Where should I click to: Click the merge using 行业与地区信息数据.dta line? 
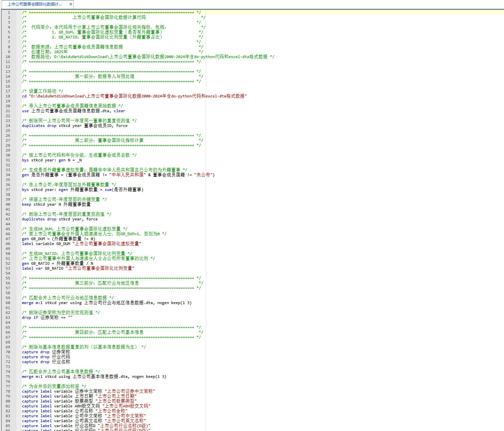point(107,303)
